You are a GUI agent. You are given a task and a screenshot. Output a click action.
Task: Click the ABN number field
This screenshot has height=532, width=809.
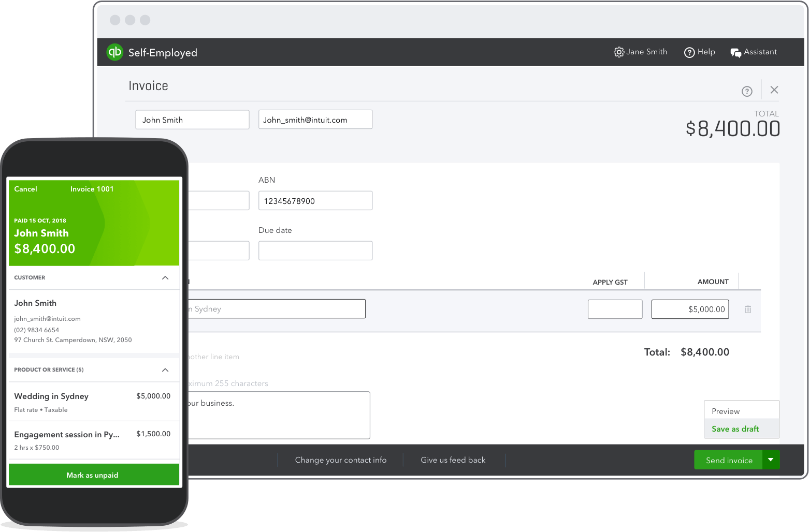coord(315,201)
